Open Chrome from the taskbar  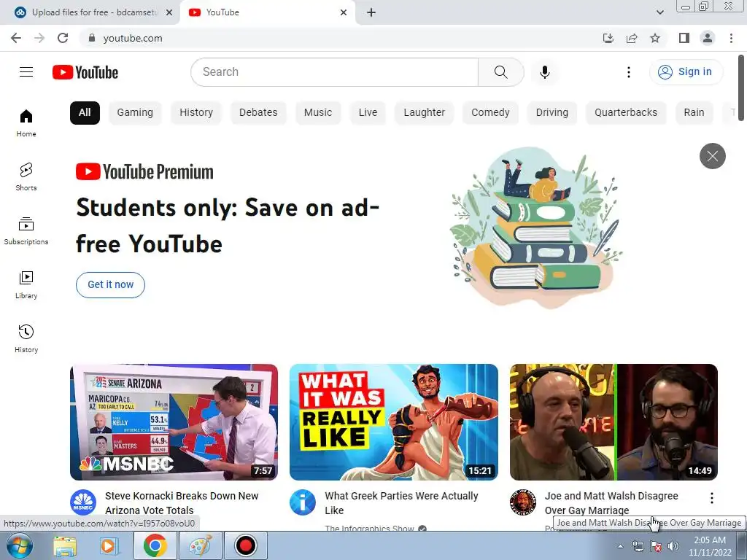(x=155, y=545)
